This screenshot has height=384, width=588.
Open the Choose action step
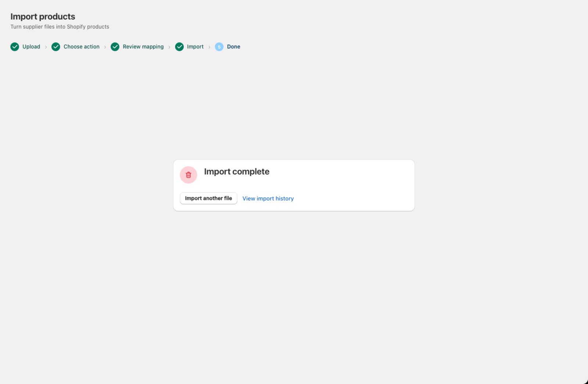tap(82, 47)
